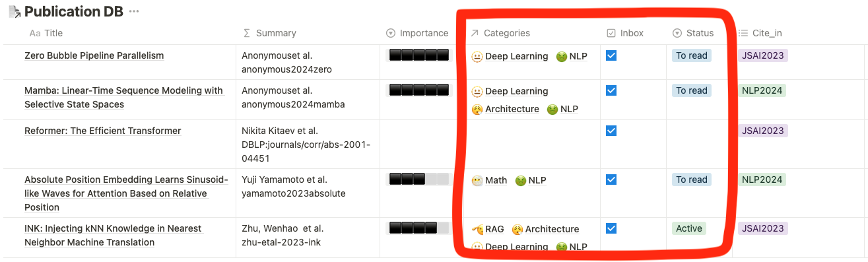Viewport: 868px width, 262px height.
Task: Open the Reformer: The Efficient Transformer page
Action: pyautogui.click(x=102, y=131)
